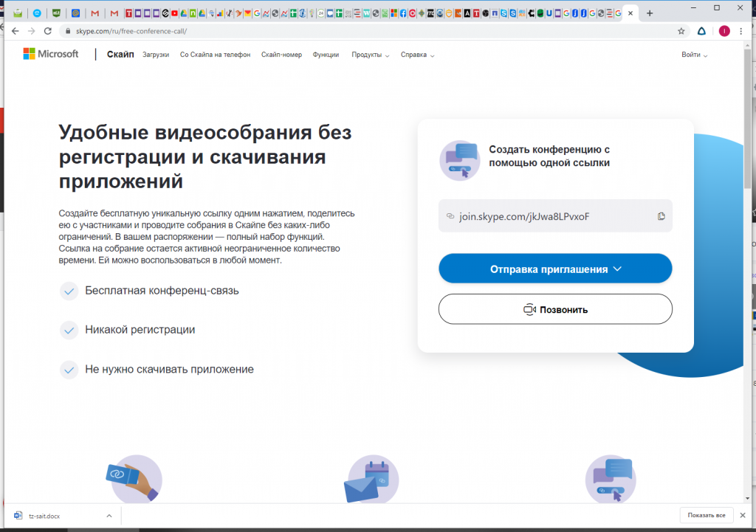Copy the join.skype.com meeting link

pyautogui.click(x=661, y=216)
